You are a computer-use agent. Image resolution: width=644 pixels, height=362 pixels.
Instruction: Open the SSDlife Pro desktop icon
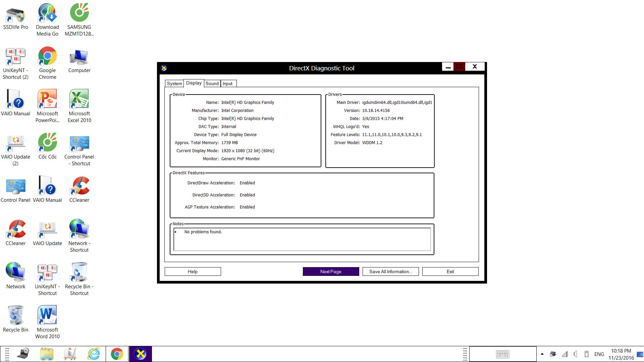15,17
